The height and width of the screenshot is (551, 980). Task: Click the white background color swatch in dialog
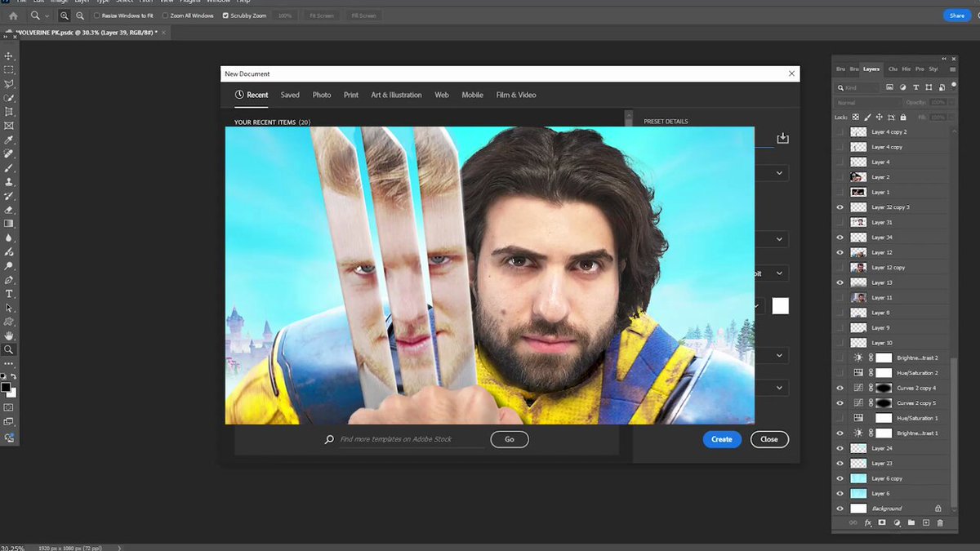tap(781, 305)
